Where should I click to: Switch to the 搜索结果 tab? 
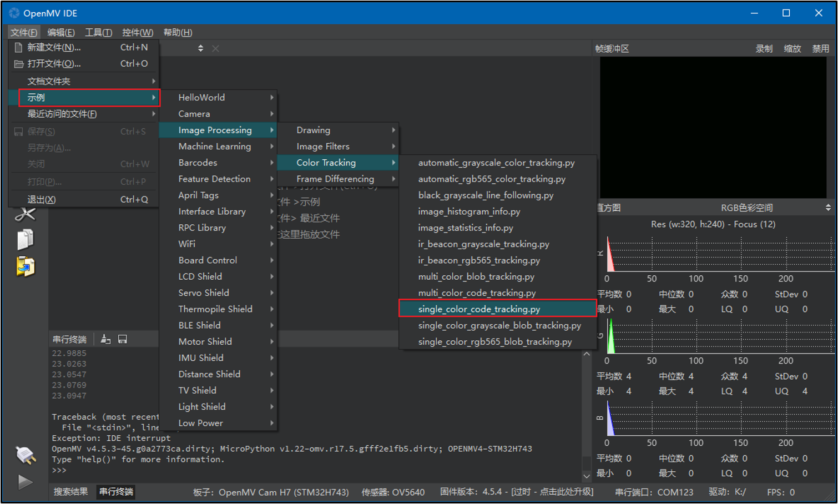pyautogui.click(x=71, y=492)
